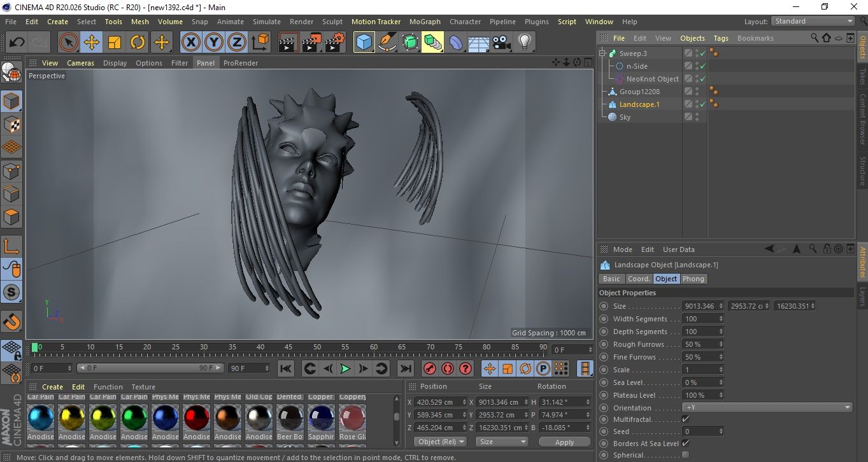Image resolution: width=868 pixels, height=462 pixels.
Task: Toggle Sky visibility dots
Action: coord(697,117)
